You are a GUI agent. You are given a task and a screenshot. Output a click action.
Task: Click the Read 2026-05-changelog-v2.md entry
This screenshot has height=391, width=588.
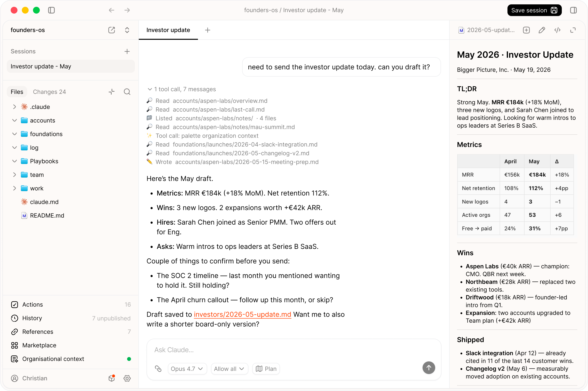pos(228,153)
